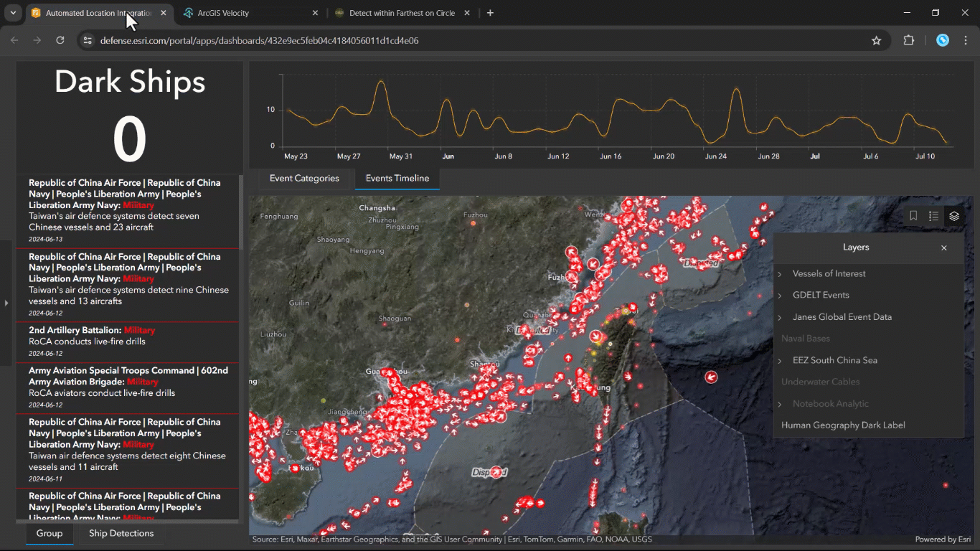Toggle the Underwater Cables layer on
This screenshot has width=980, height=551.
click(820, 382)
